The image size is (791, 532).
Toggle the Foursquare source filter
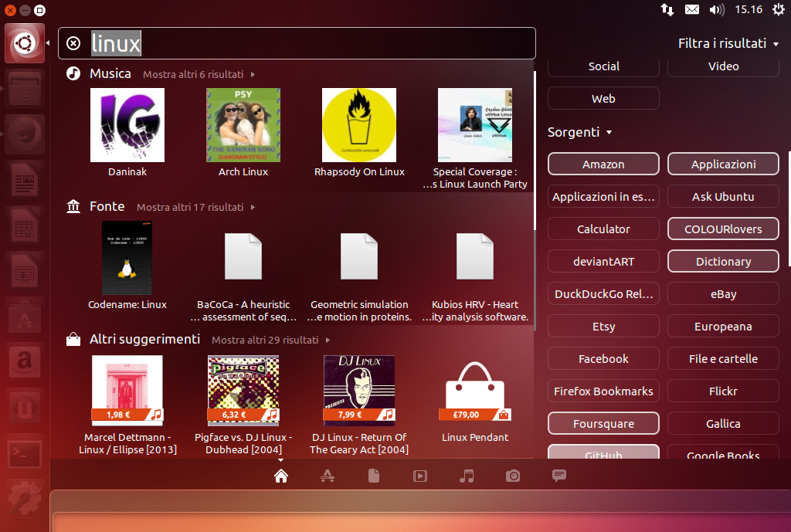603,424
